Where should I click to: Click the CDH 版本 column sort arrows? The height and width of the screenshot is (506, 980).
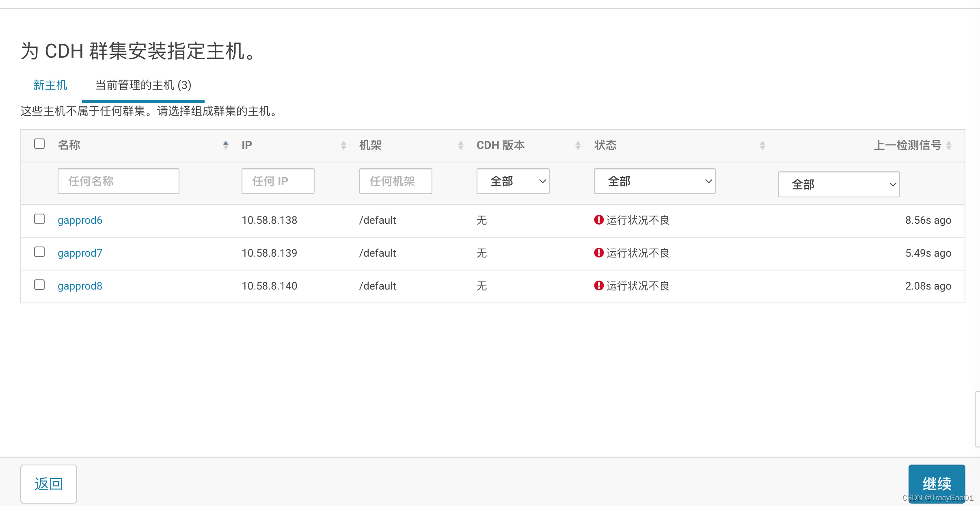(578, 145)
